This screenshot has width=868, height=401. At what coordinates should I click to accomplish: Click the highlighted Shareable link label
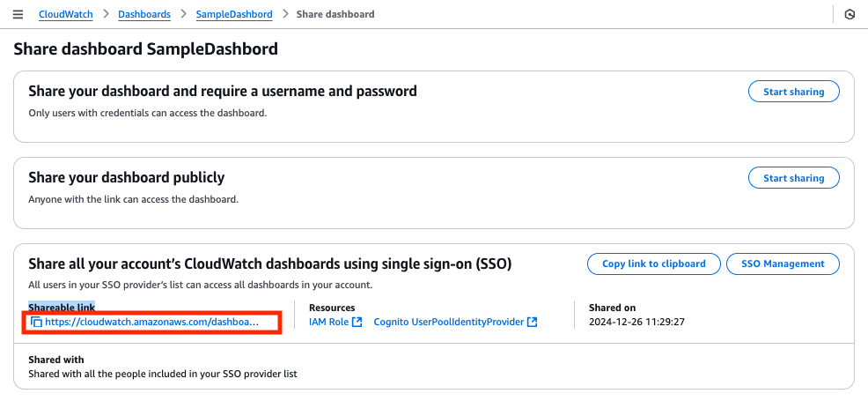pyautogui.click(x=62, y=308)
